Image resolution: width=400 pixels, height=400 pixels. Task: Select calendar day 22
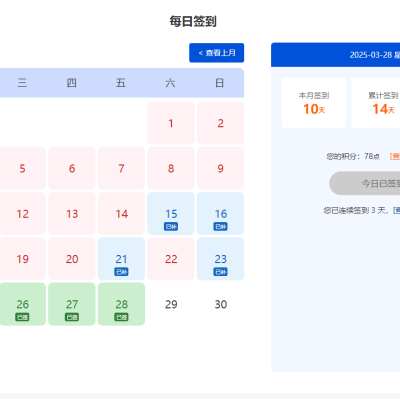point(171,259)
